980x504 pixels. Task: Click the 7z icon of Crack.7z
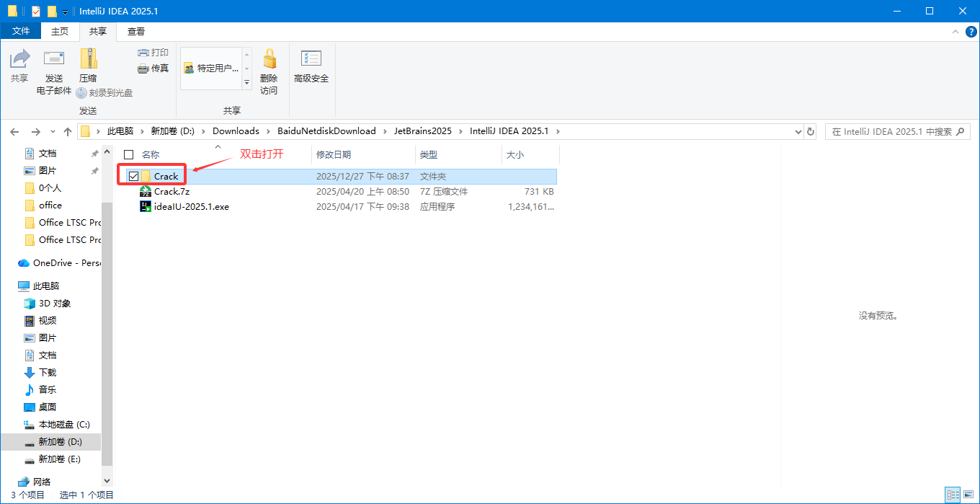146,192
